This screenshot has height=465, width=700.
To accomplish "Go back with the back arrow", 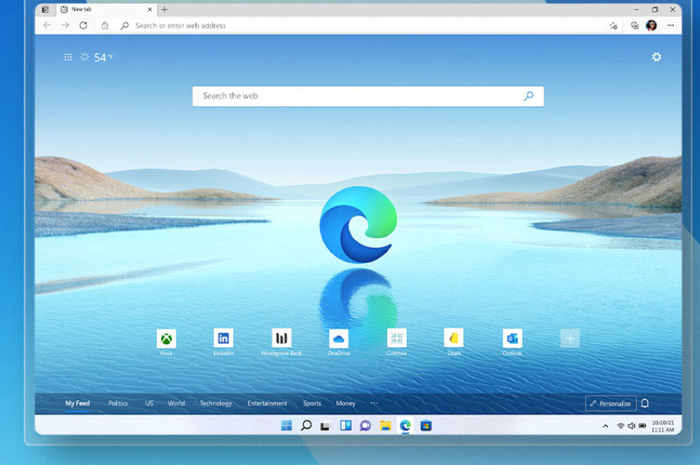I will pyautogui.click(x=47, y=25).
